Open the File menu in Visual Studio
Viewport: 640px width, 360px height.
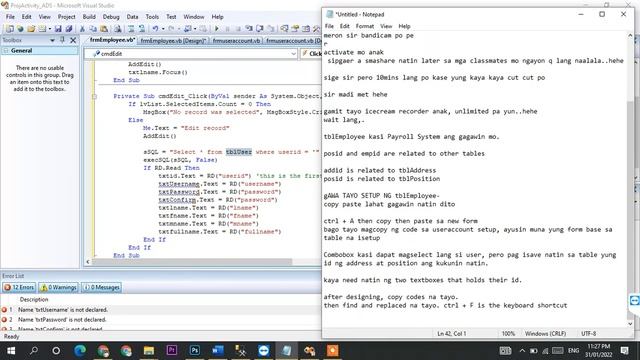[10, 17]
